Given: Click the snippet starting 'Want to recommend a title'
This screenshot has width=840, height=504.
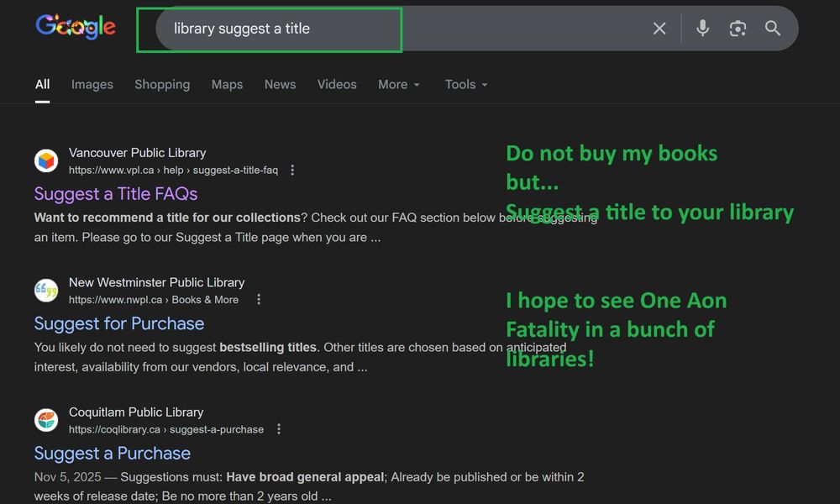Looking at the screenshot, I should [316, 227].
